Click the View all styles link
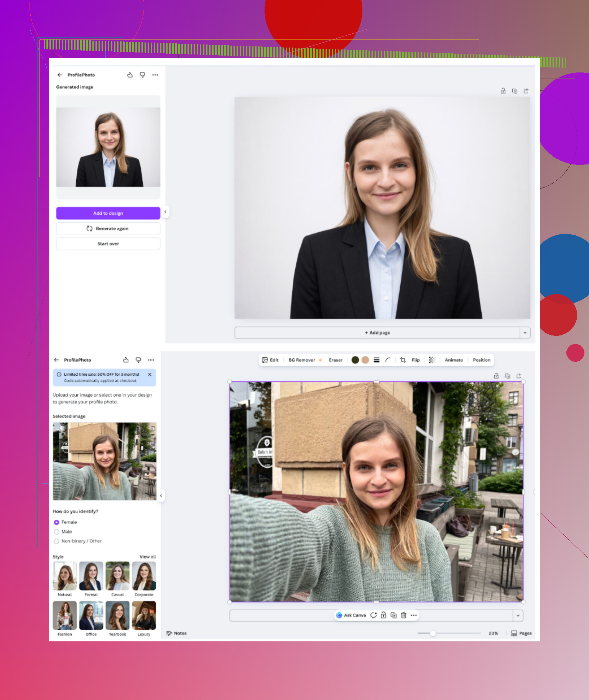This screenshot has width=589, height=700. click(x=148, y=557)
